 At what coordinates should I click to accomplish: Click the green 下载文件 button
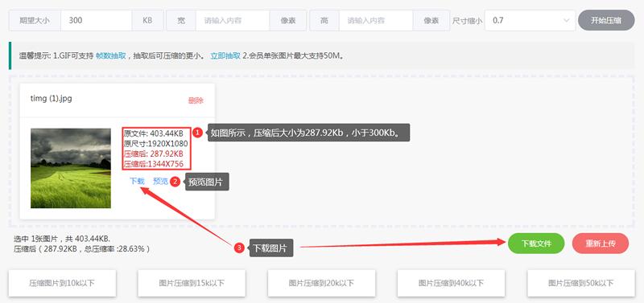coord(536,244)
